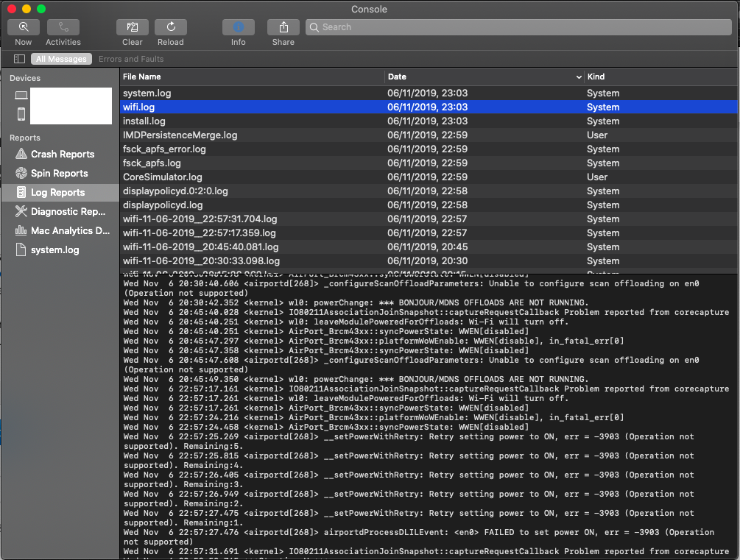740x560 pixels.
Task: Open Spin Reports in sidebar
Action: (x=59, y=174)
